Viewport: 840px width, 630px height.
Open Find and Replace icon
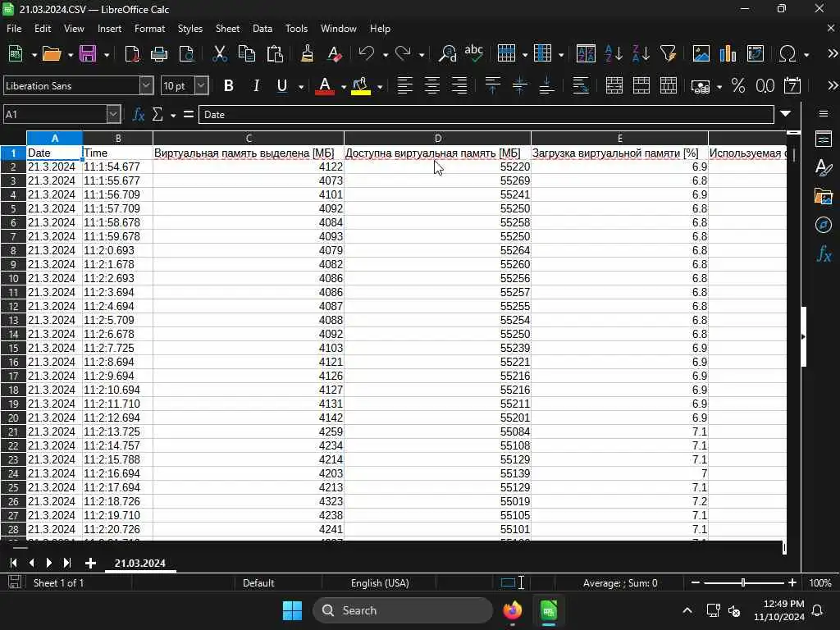pos(447,53)
